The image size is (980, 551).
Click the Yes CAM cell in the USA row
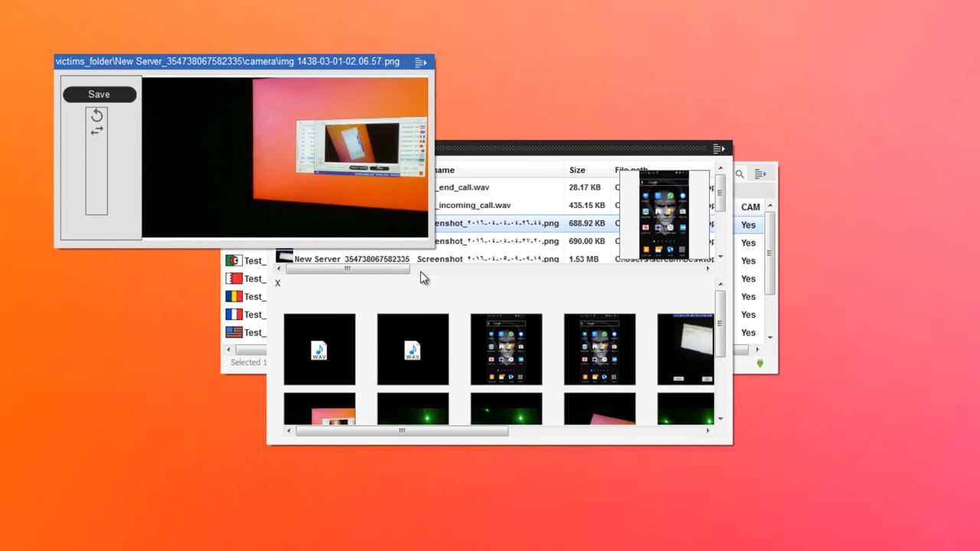tap(749, 332)
